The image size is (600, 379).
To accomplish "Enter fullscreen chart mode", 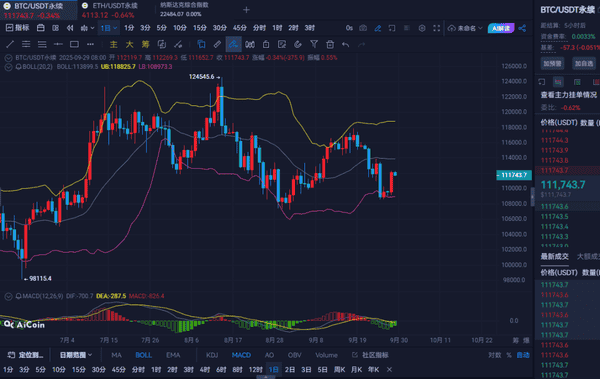I will pyautogui.click(x=437, y=28).
